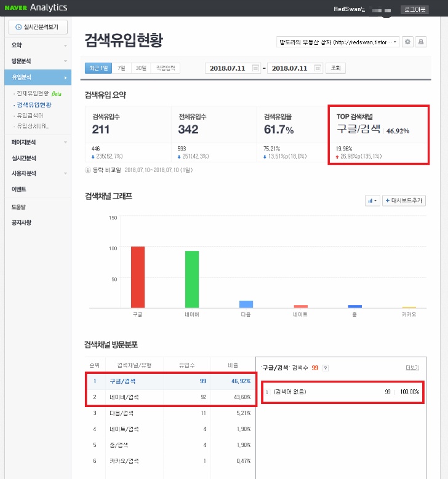Select the 7일 period tab
Screen dimensions: 448x479
121,68
